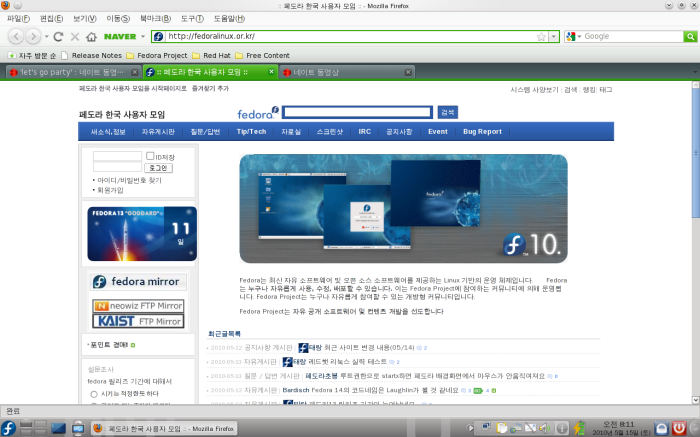Click the NAVER toolbar logo
The image size is (700, 437).
(120, 37)
